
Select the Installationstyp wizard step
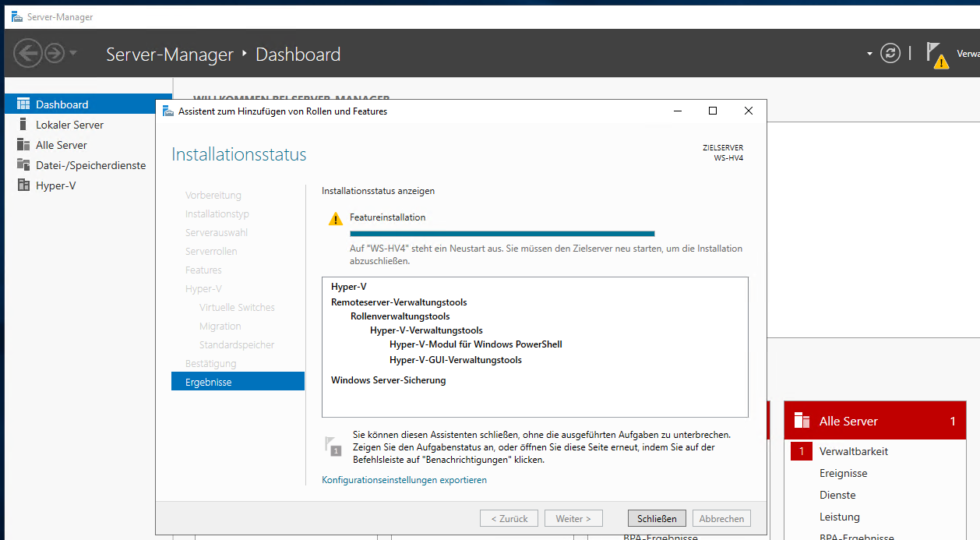coord(217,214)
